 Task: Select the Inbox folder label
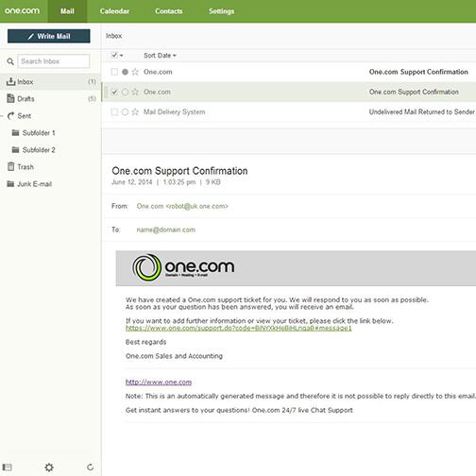click(x=25, y=82)
